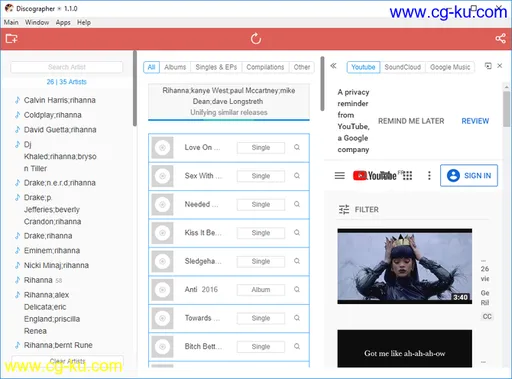Open the Window menu
This screenshot has width=512, height=379.
[x=37, y=22]
